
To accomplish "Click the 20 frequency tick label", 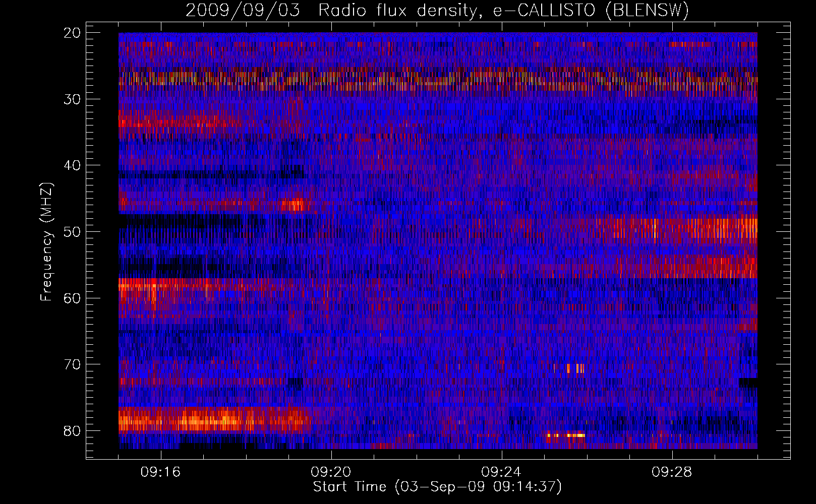I will pyautogui.click(x=73, y=33).
